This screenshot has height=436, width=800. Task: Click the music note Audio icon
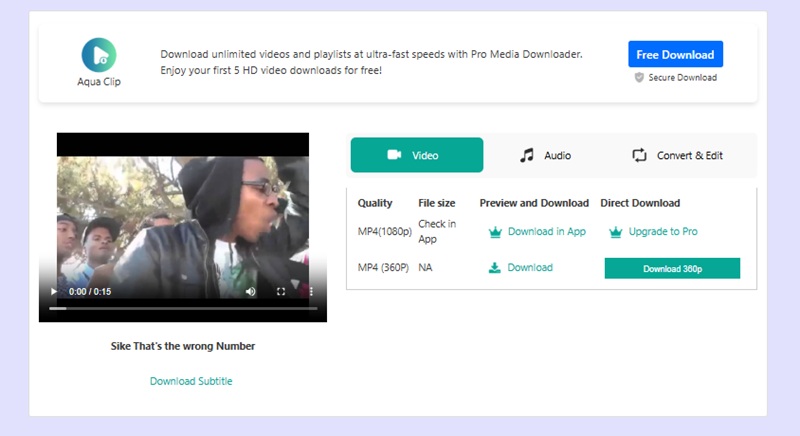coord(527,155)
